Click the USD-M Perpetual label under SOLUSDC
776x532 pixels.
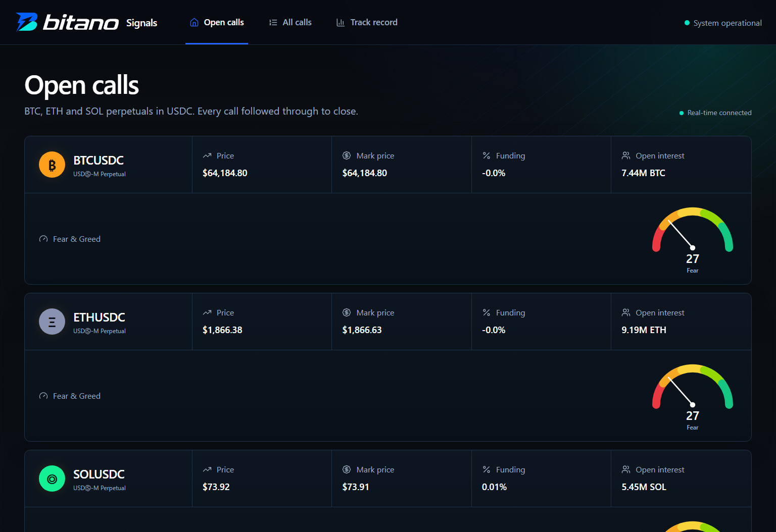[100, 488]
